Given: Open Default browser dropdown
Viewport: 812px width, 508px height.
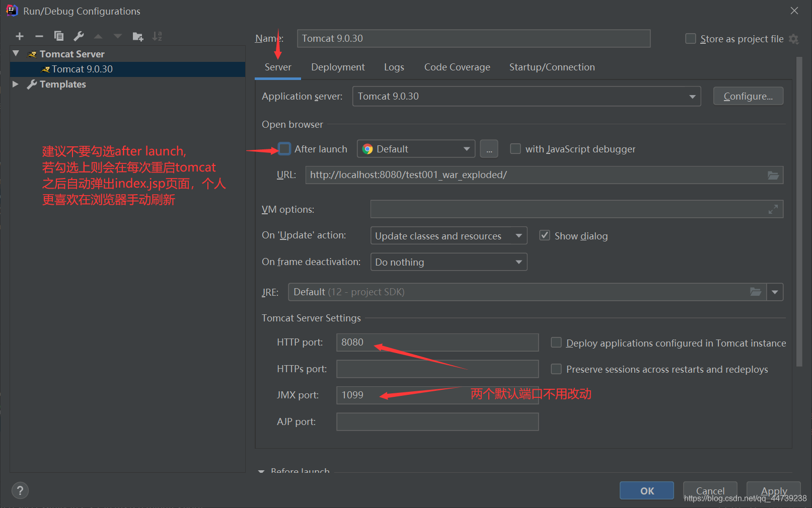Looking at the screenshot, I should [x=416, y=149].
